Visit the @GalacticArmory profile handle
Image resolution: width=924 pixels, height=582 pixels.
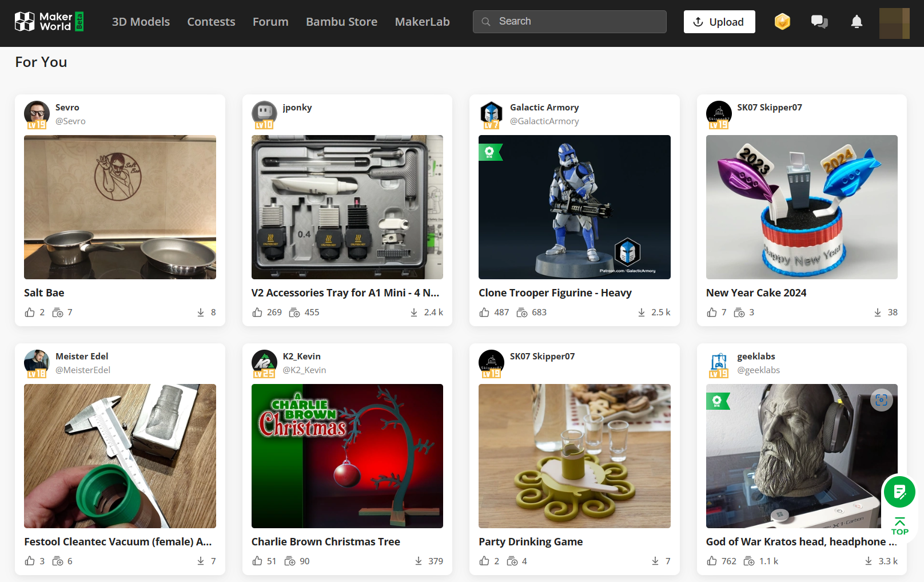pos(544,121)
